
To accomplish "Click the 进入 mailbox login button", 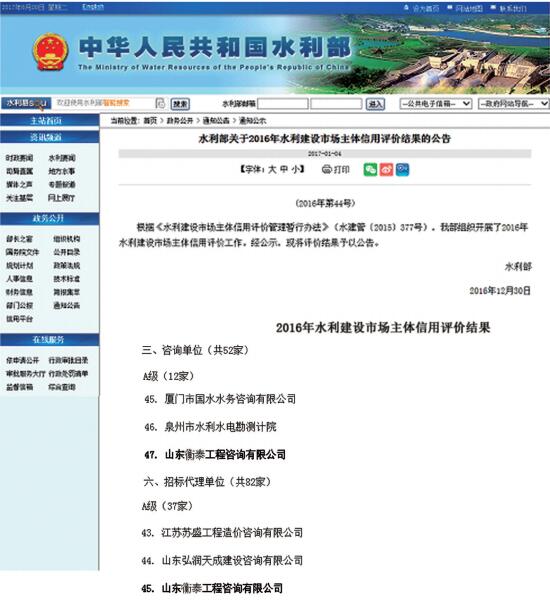I will tap(375, 104).
